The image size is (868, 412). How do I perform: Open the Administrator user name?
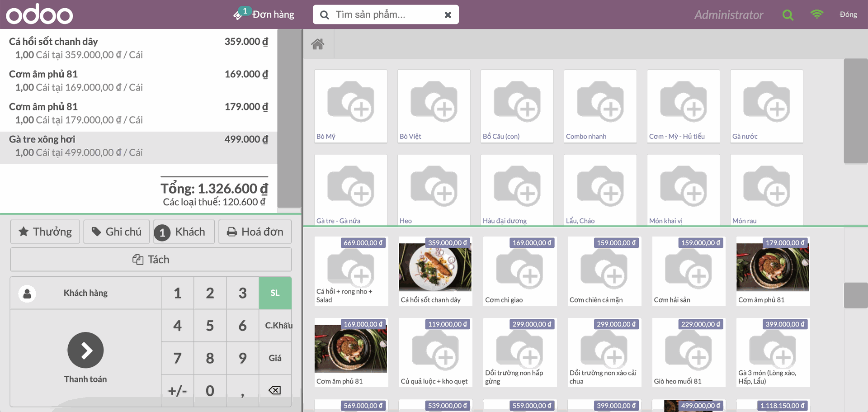pyautogui.click(x=729, y=15)
